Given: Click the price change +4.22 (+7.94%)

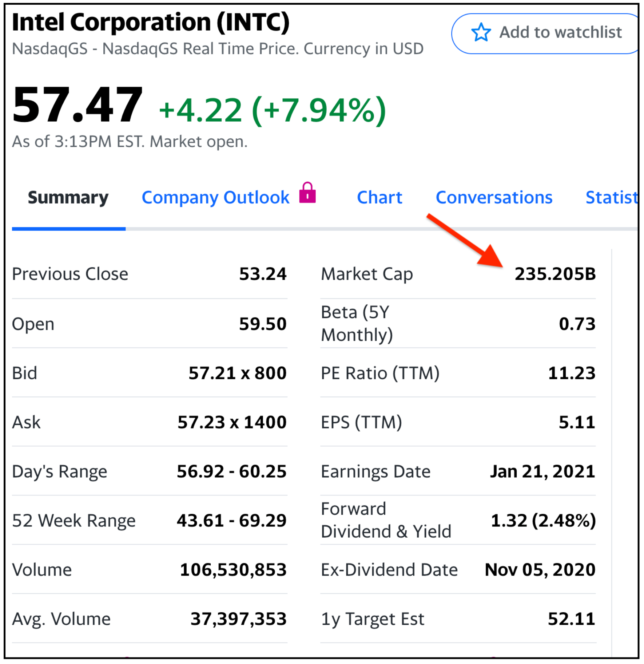Looking at the screenshot, I should 273,110.
